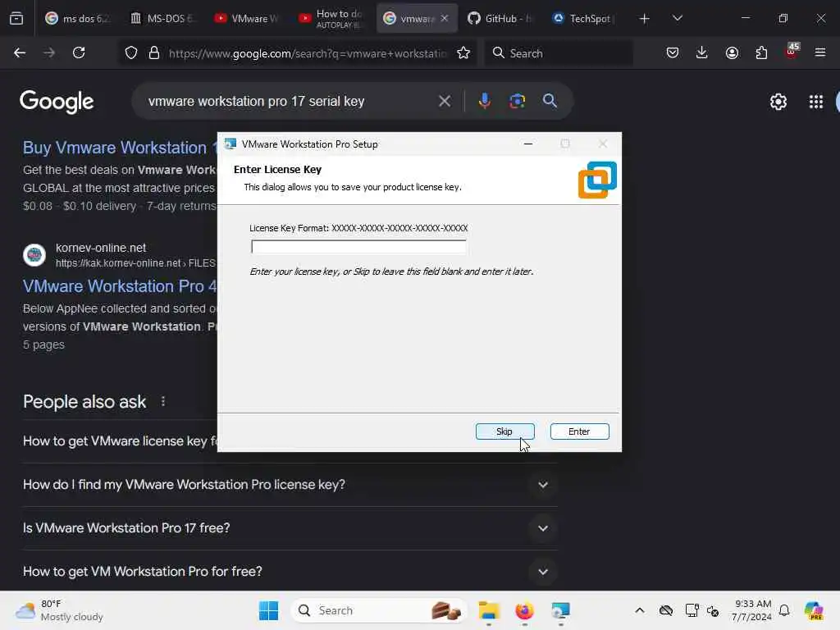Viewport: 840px width, 630px height.
Task: Focus the license key input field
Action: point(358,246)
